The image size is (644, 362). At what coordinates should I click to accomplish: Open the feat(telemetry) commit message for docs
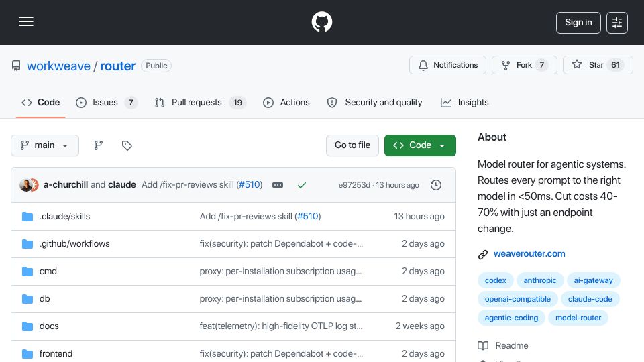[281, 326]
